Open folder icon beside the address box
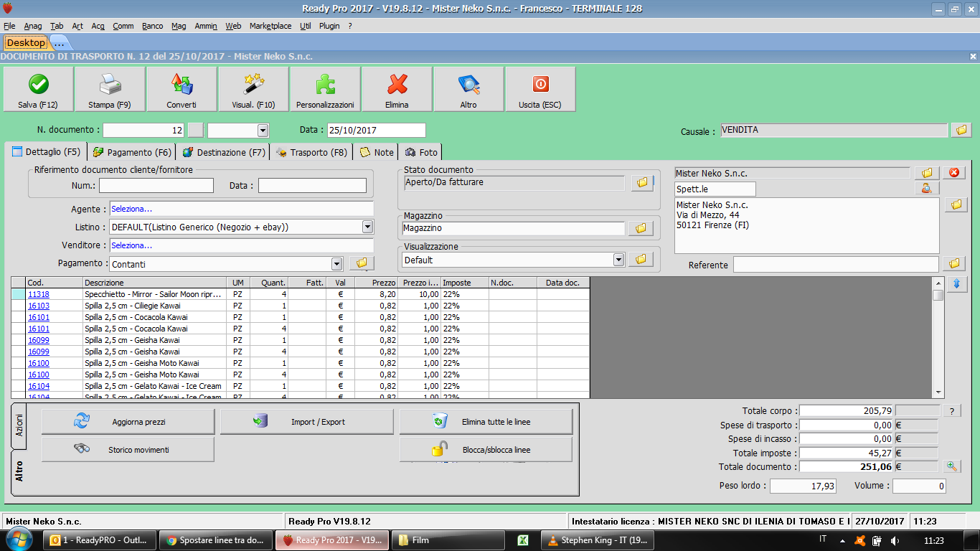This screenshot has width=980, height=551. pyautogui.click(x=956, y=205)
